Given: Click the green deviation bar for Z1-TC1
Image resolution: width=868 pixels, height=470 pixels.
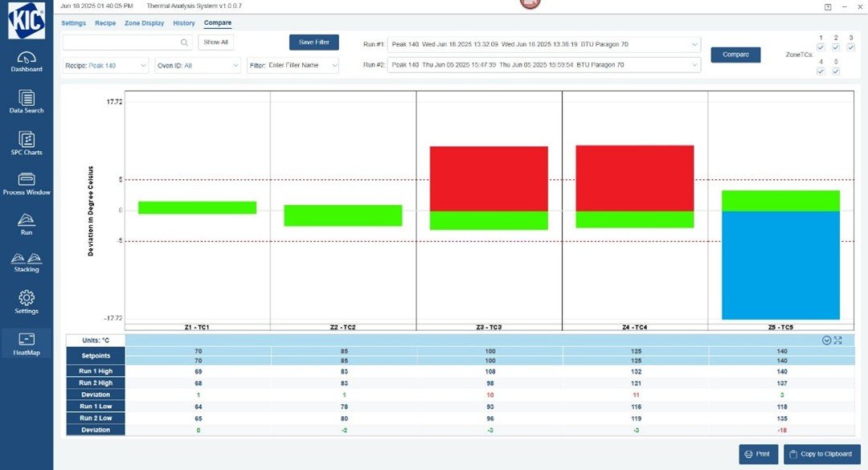Looking at the screenshot, I should [197, 207].
